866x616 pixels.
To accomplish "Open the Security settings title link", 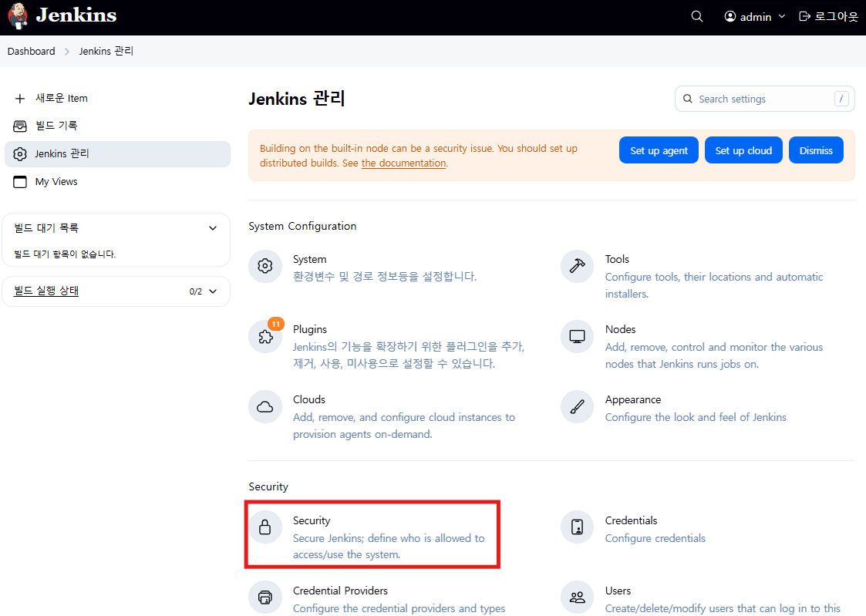I will coord(312,520).
